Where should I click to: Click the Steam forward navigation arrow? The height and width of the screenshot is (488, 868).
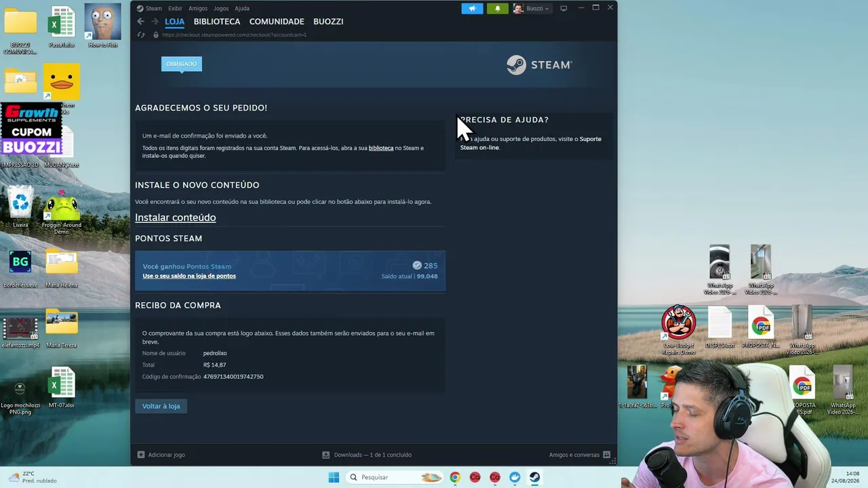coord(155,22)
